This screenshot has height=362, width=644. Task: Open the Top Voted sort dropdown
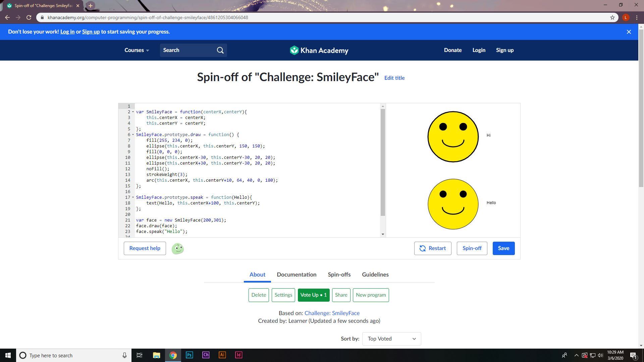tap(391, 339)
